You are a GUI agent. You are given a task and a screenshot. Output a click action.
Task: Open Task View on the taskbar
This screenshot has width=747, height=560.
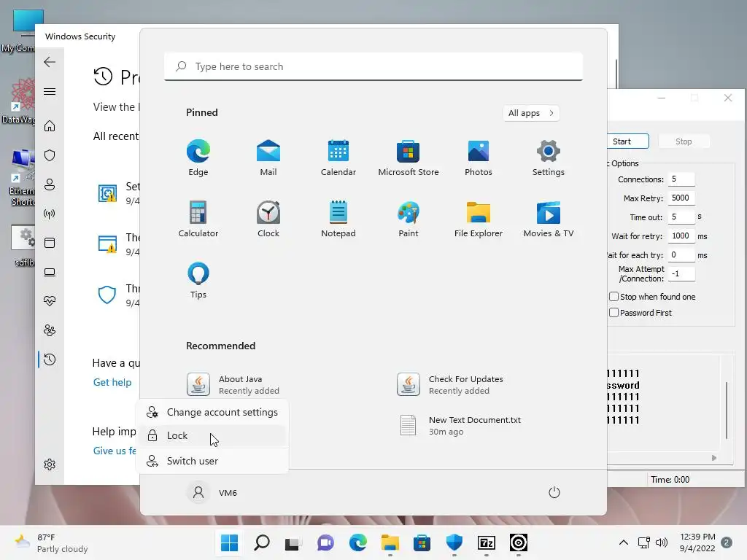coord(293,542)
